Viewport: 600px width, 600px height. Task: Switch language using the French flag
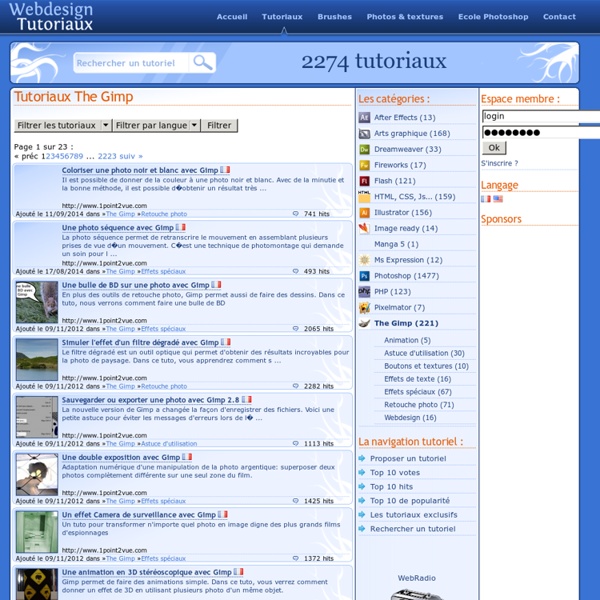[x=486, y=199]
